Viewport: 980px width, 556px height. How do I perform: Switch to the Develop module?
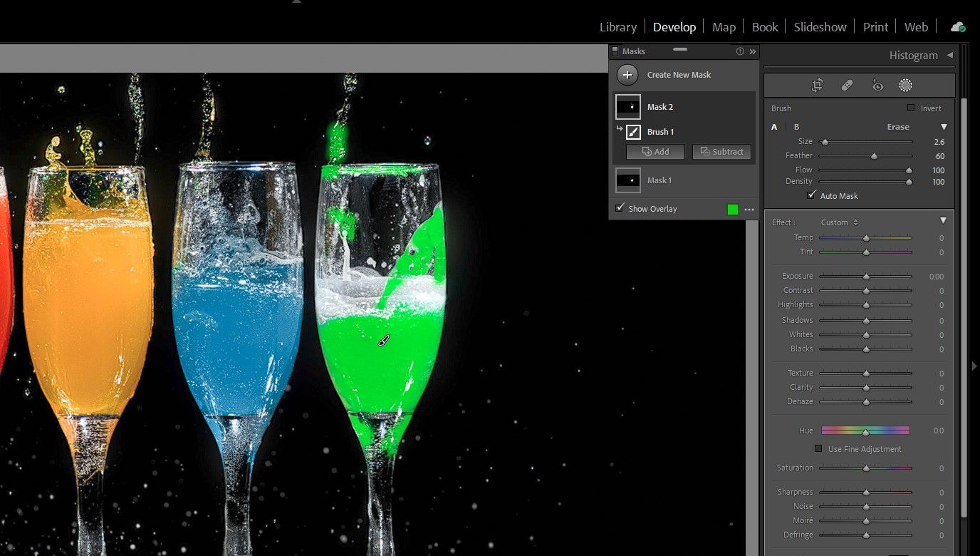coord(674,27)
